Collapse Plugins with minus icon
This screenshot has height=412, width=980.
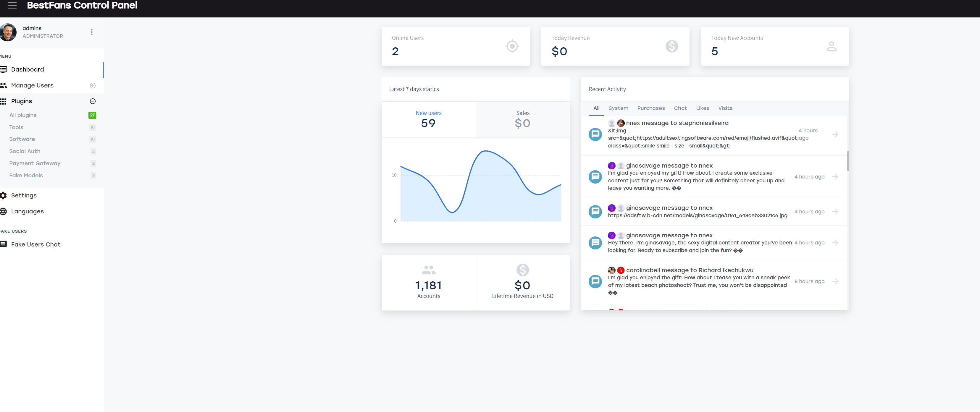point(93,101)
